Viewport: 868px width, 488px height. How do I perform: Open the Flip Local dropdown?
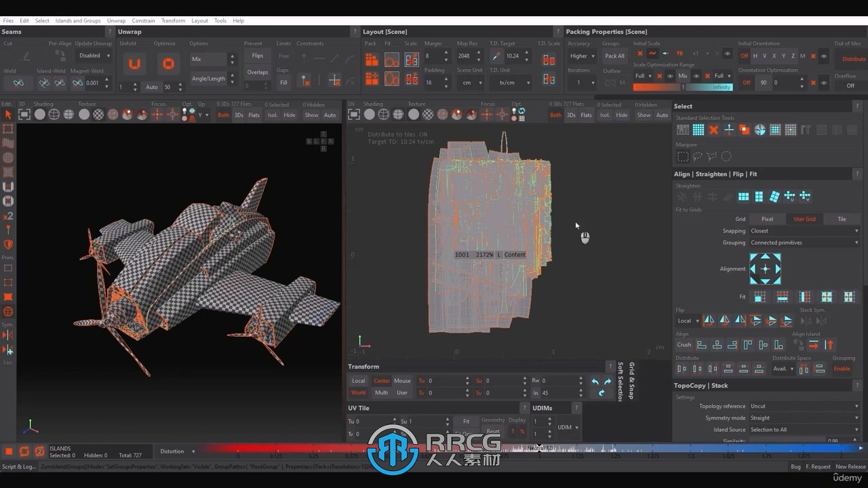688,321
